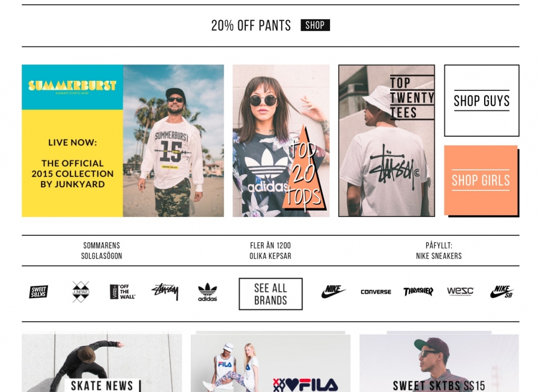Click the Stussy brand logo
Viewport: 540px width, 392px height.
click(x=165, y=291)
